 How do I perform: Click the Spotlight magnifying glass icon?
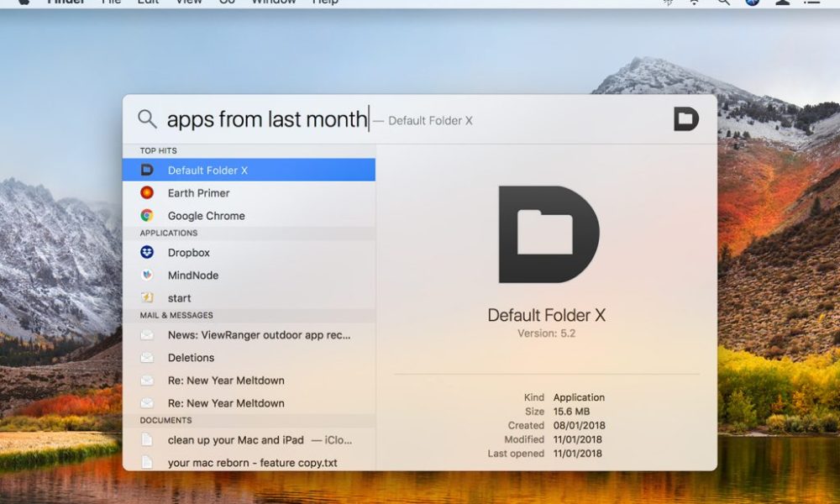[x=147, y=119]
